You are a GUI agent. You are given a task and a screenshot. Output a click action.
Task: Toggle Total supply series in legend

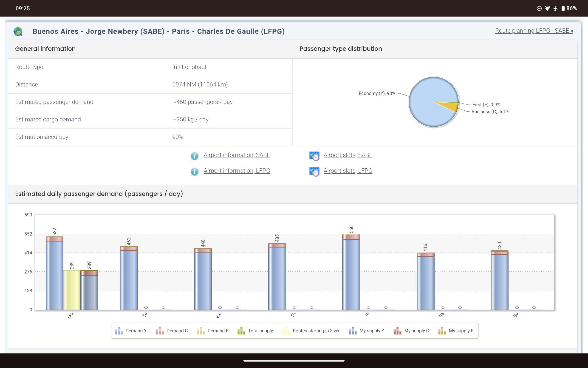[x=255, y=331]
